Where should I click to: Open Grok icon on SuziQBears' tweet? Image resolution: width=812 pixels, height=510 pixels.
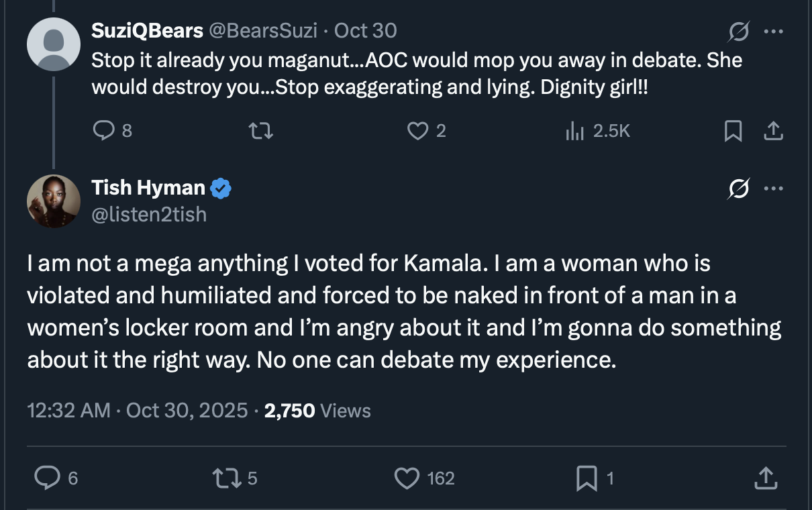point(739,32)
